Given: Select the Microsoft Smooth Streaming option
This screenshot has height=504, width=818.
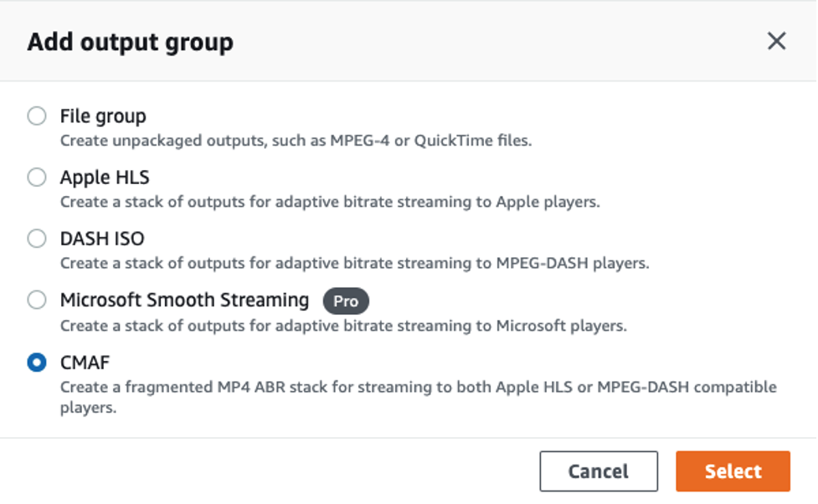Looking at the screenshot, I should (x=37, y=300).
